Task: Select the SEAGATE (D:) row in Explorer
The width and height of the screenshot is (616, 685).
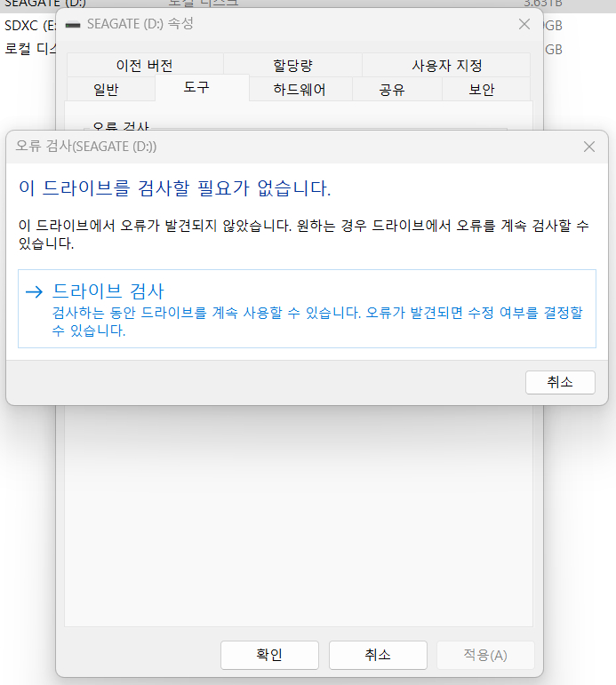Action: pos(306,4)
